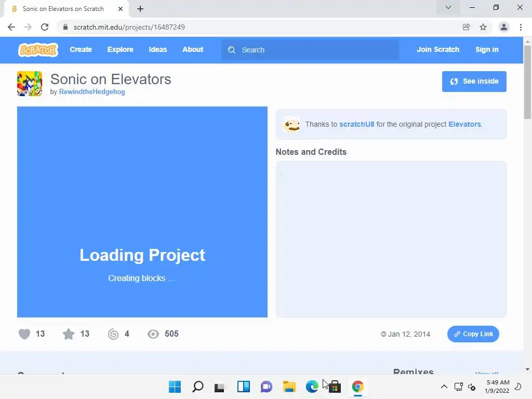Click the Scratch logo
This screenshot has width=532, height=399.
tap(38, 50)
